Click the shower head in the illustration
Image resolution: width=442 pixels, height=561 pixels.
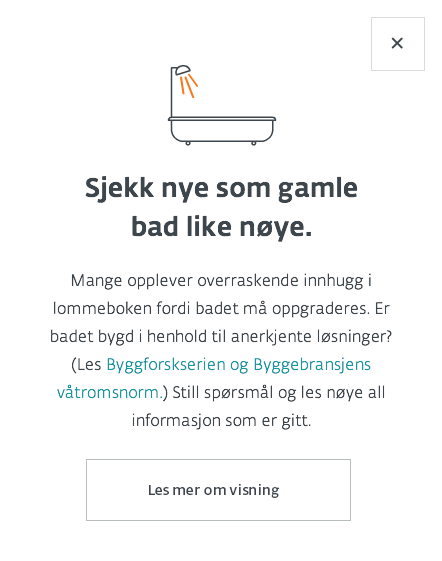click(183, 70)
